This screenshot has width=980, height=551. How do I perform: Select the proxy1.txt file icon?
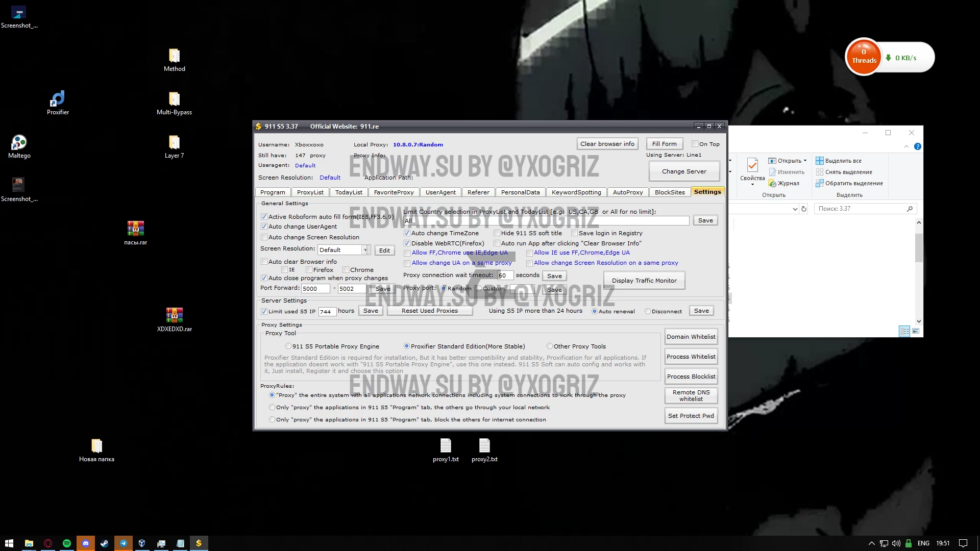446,450
